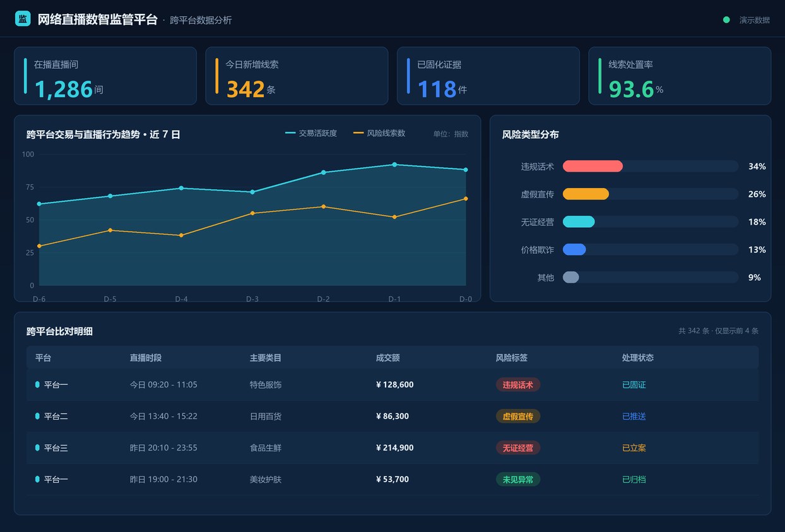The image size is (785, 532).
Task: Click the 今日 13:40 - 15:22 time cell
Action: tap(163, 417)
